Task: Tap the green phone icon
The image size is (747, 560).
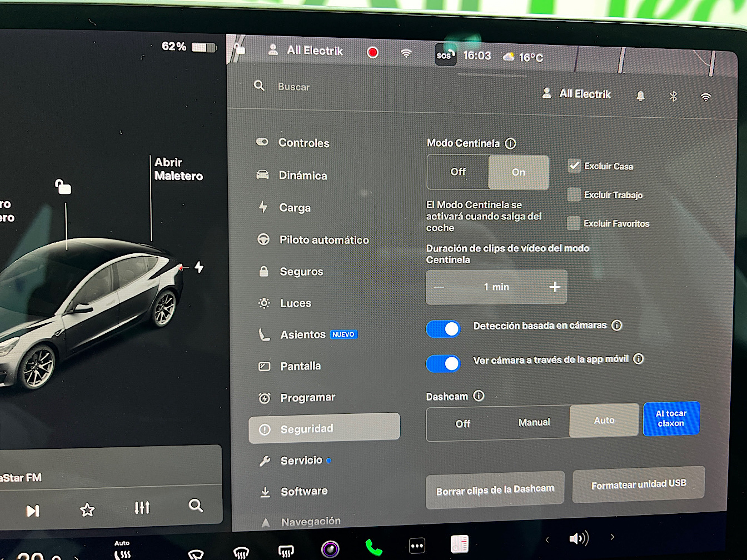Action: (x=373, y=548)
